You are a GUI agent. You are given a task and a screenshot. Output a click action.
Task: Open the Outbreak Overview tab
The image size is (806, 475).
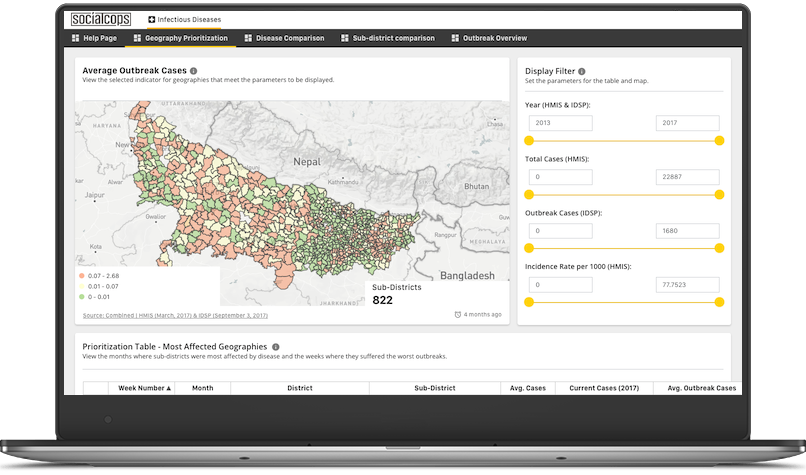(489, 38)
